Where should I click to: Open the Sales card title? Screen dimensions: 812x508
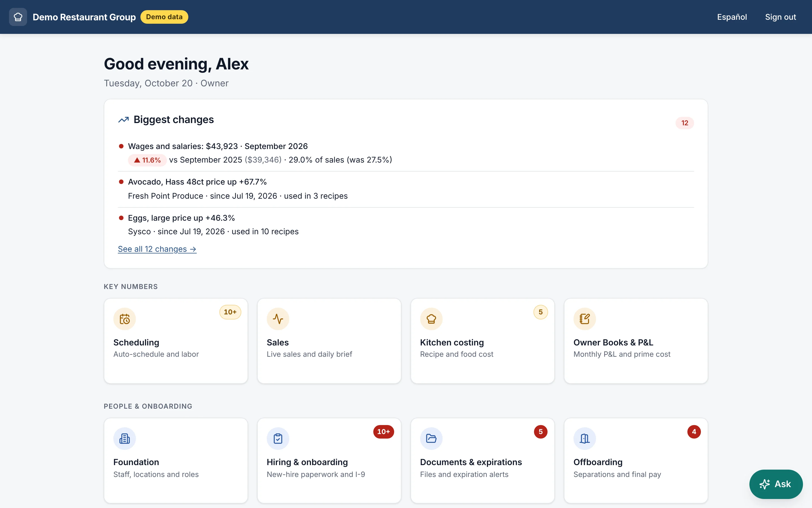[x=277, y=342]
